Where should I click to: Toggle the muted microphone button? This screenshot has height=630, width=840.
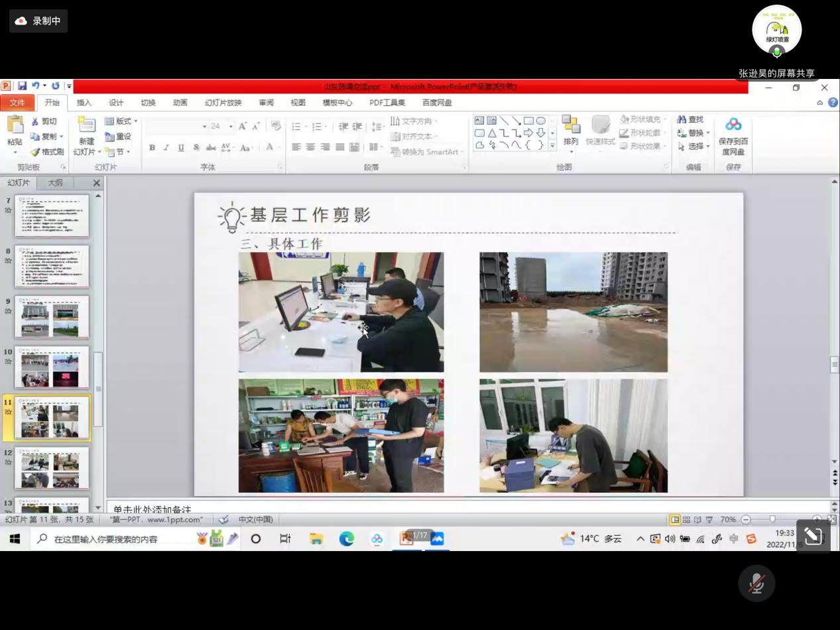click(756, 584)
